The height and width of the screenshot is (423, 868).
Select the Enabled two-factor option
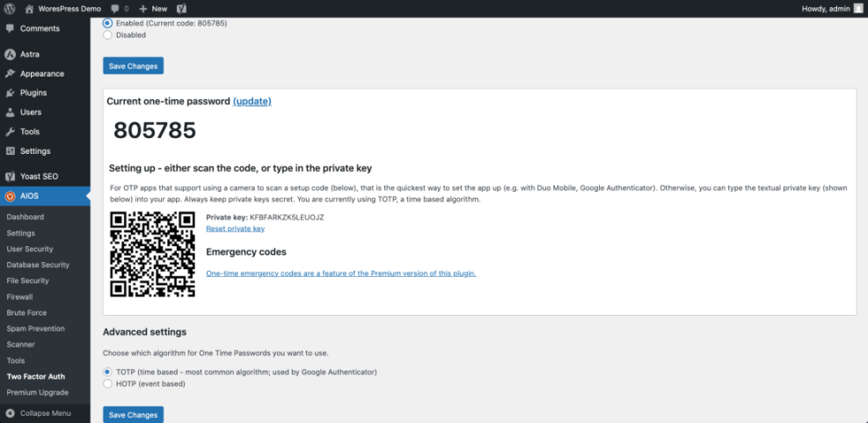coord(107,23)
